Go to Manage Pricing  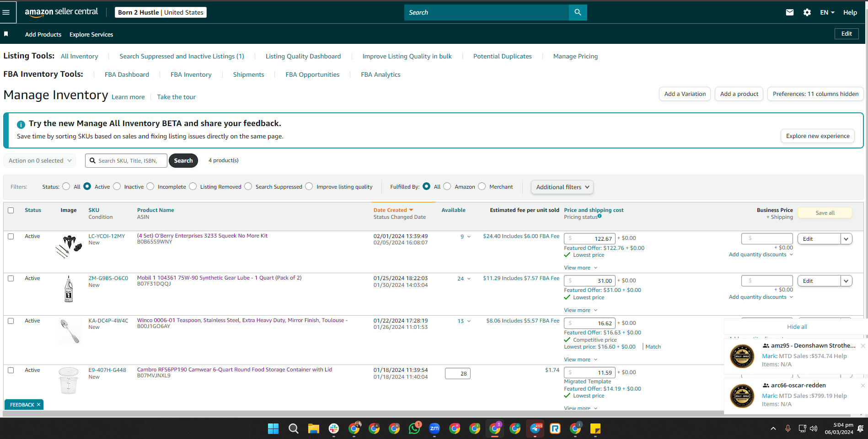[575, 56]
